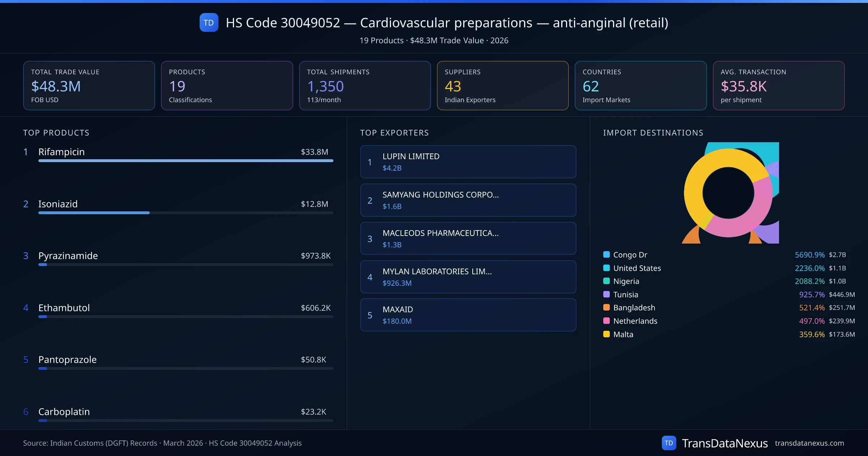Click the Congo Dr legend color square
Viewport: 868px width, 456px height.
[607, 254]
